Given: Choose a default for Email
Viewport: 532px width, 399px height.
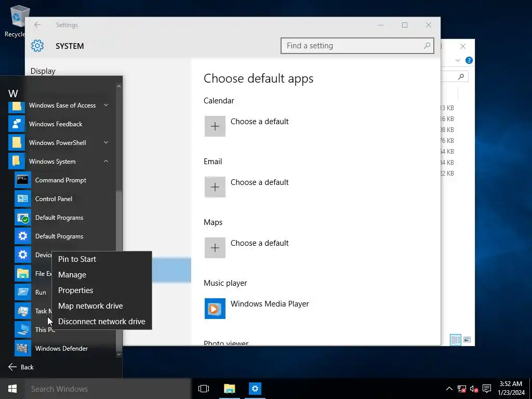Looking at the screenshot, I should coord(260,182).
